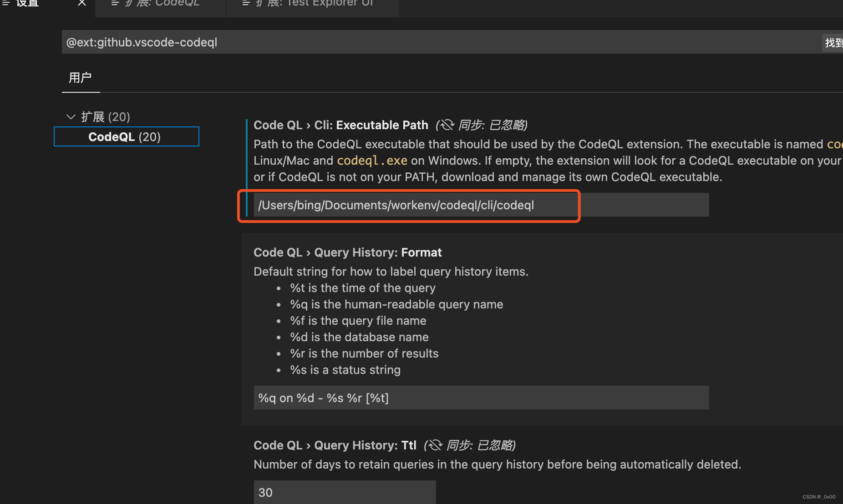Click the 设置 tab icon
Viewport: 843px width, 504px height.
[6, 3]
